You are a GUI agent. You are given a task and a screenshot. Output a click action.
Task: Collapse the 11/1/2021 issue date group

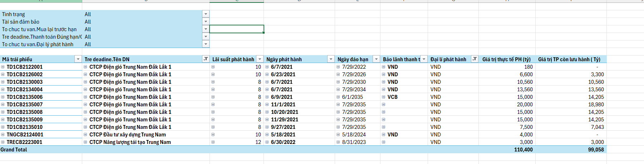click(267, 105)
